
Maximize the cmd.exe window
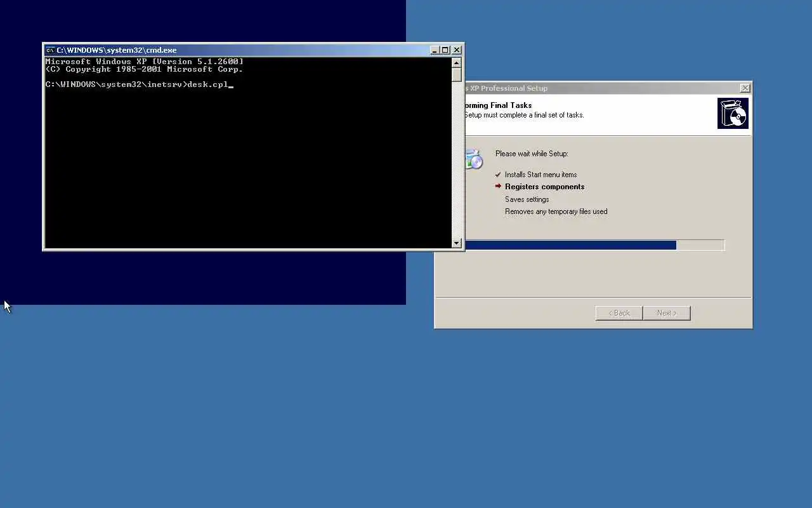click(445, 50)
